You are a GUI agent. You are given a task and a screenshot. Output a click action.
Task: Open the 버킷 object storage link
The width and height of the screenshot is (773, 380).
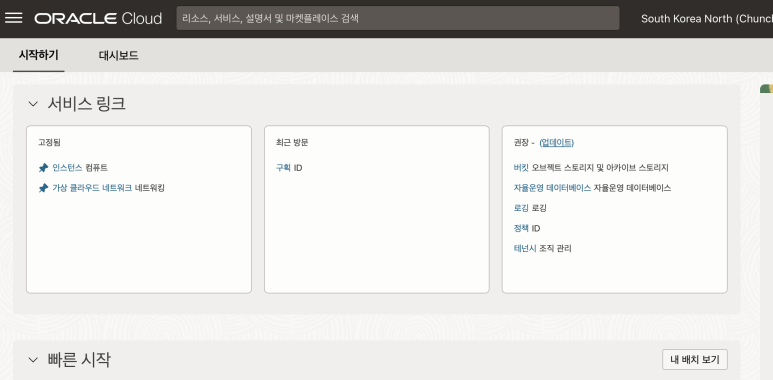[x=521, y=168]
